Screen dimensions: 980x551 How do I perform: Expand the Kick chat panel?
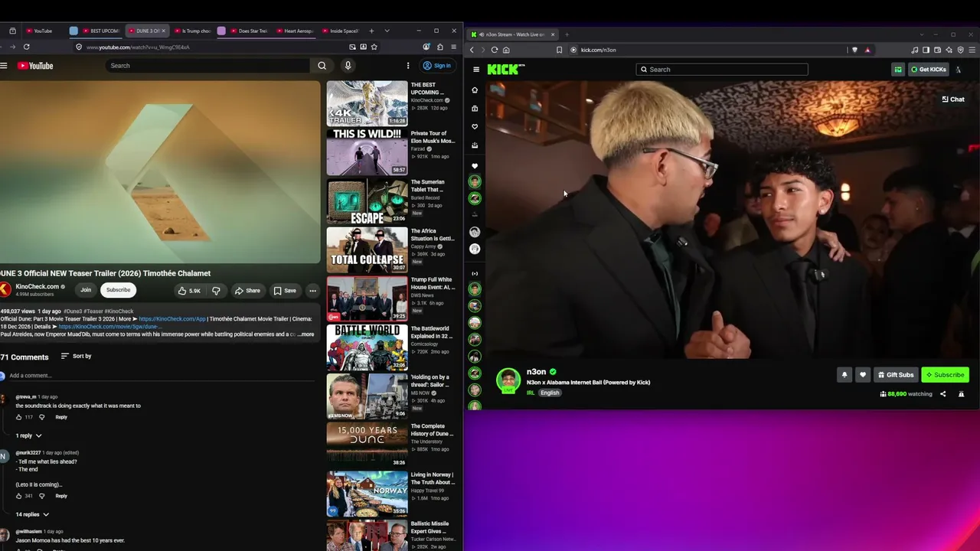coord(953,99)
